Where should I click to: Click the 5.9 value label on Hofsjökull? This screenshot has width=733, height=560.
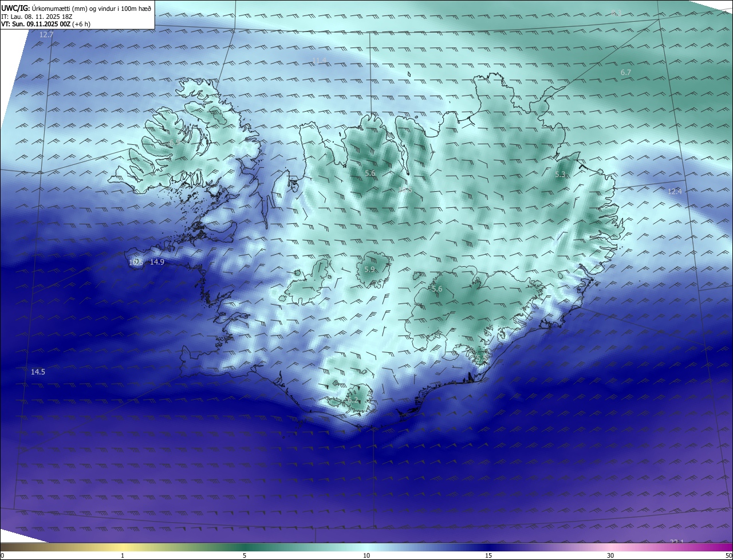tap(369, 269)
